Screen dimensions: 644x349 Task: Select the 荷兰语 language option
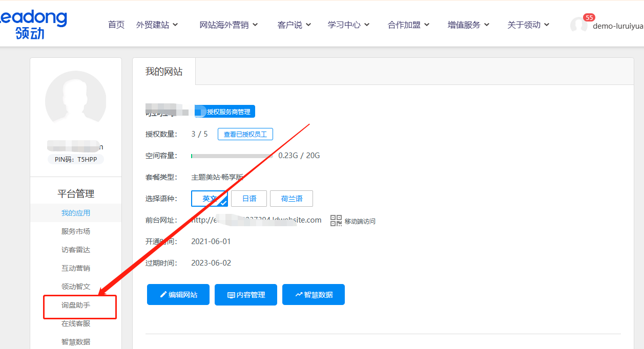pos(292,199)
